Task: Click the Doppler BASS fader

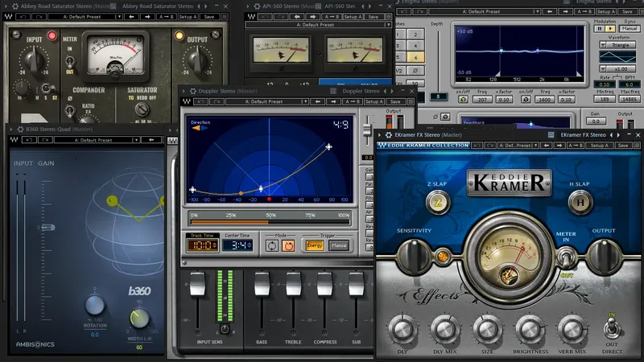Action: (262, 283)
